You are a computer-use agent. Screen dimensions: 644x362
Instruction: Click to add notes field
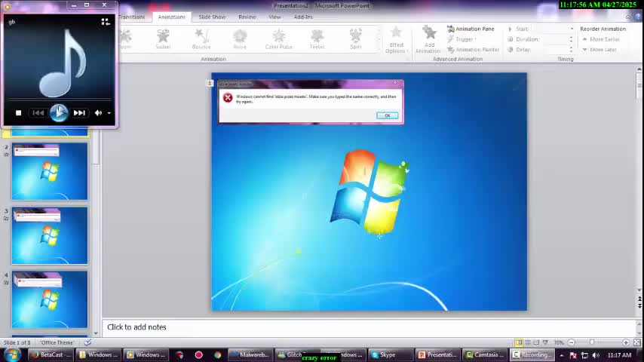[x=369, y=327]
